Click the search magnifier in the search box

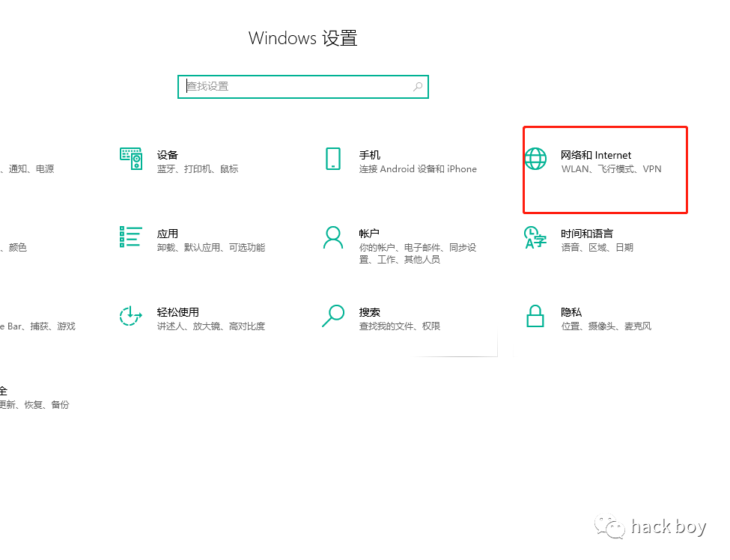tap(418, 87)
